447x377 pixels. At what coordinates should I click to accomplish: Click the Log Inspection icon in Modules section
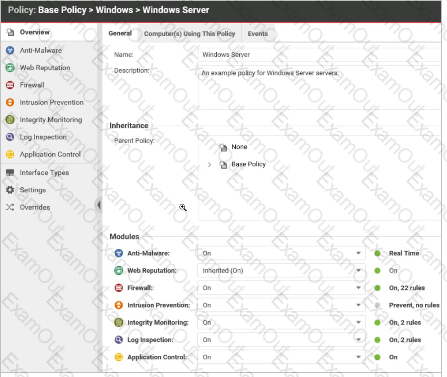(x=119, y=340)
